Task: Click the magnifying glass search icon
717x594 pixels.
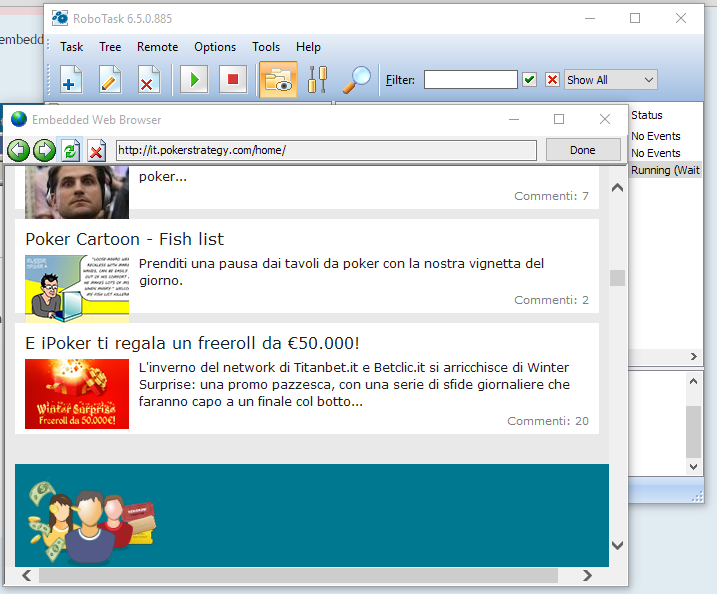Action: point(356,80)
